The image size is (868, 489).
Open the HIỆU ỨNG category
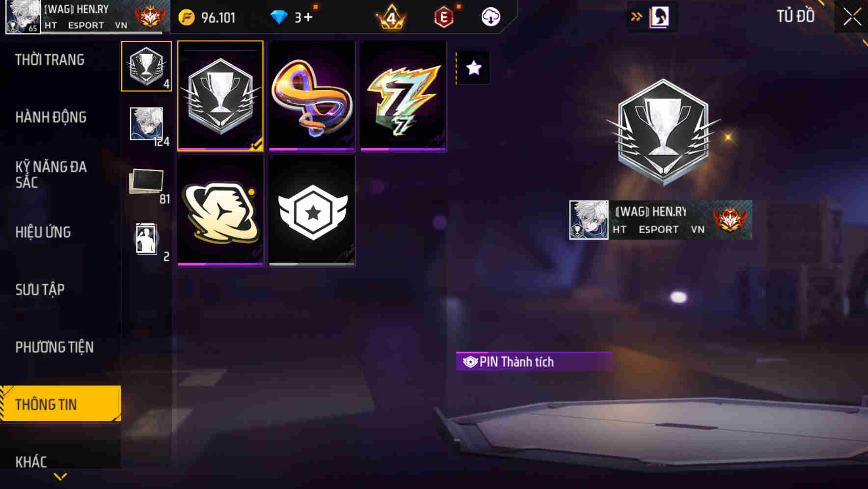(43, 232)
